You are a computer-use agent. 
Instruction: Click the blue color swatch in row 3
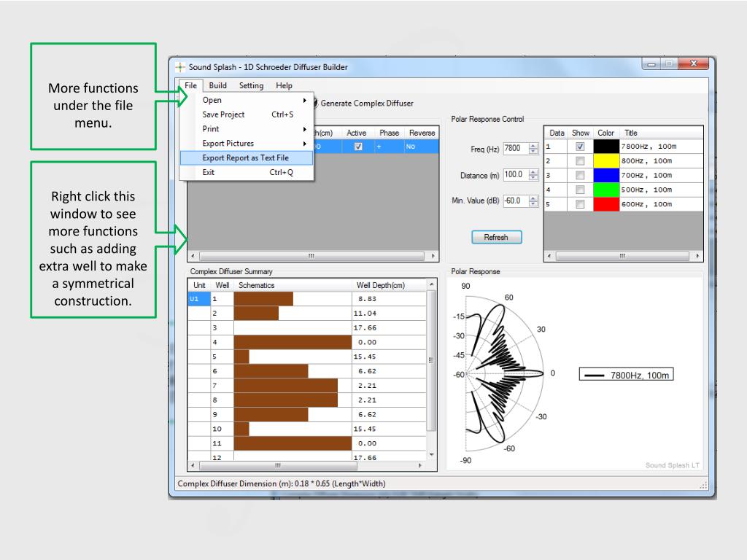[x=606, y=175]
